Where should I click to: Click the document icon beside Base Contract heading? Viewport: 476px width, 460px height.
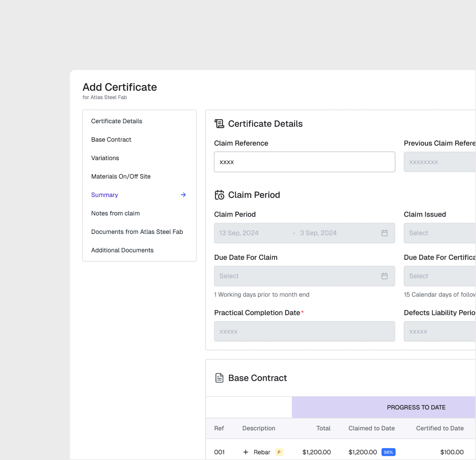click(219, 378)
